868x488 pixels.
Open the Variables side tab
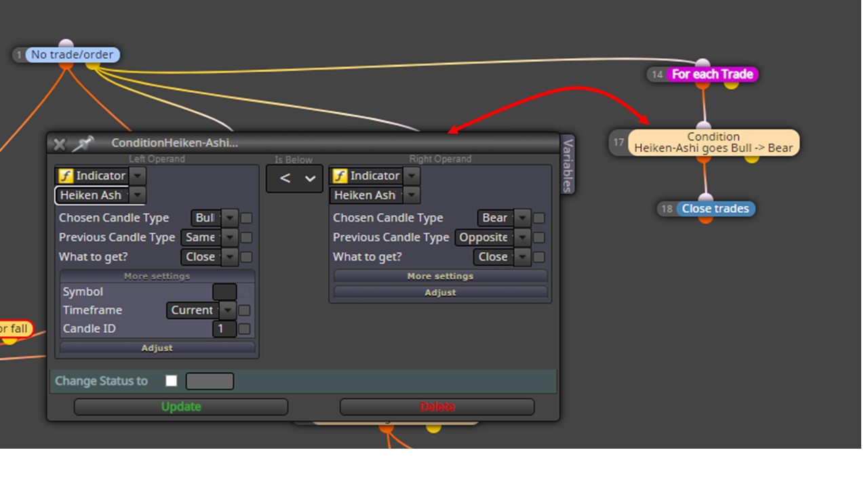point(568,164)
